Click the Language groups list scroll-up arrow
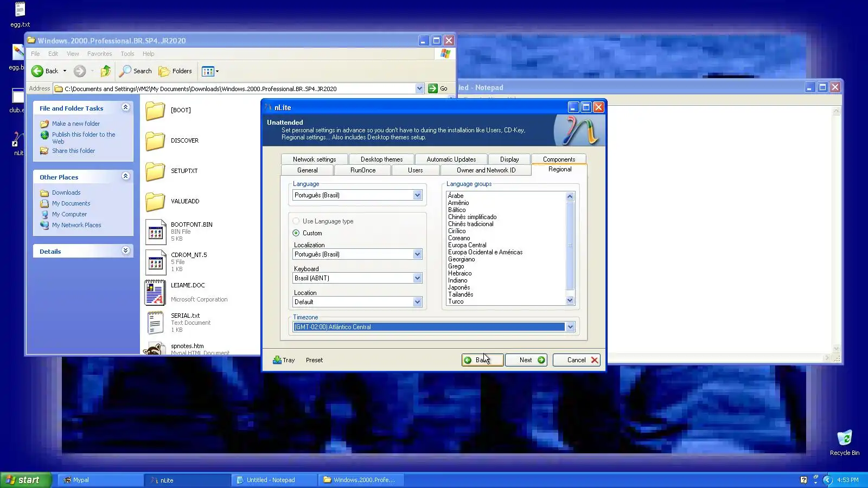The width and height of the screenshot is (868, 488). [570, 196]
